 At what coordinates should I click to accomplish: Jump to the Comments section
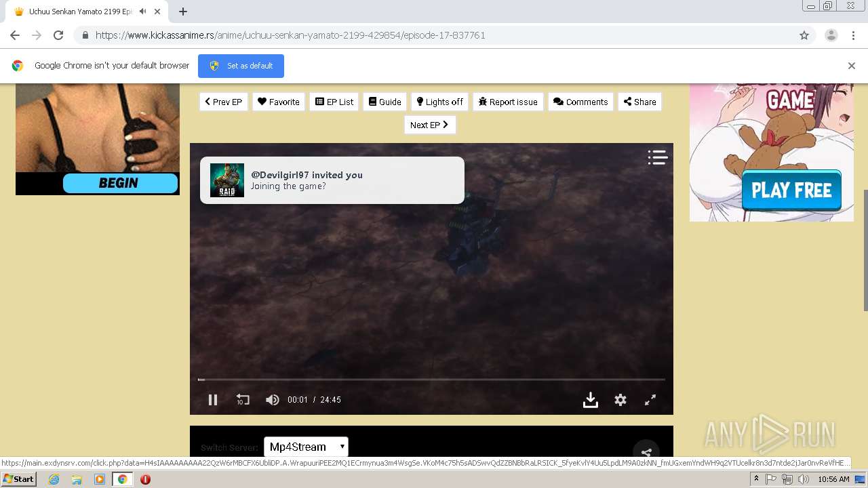click(x=580, y=102)
